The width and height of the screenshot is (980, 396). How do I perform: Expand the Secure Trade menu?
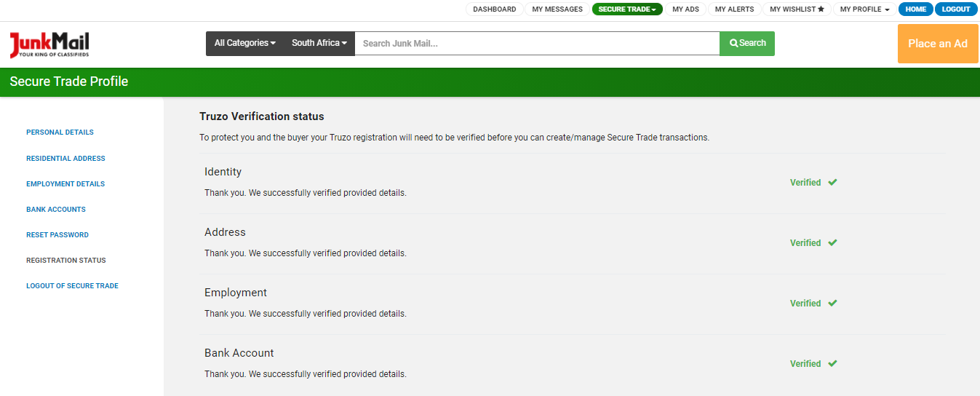click(x=627, y=9)
